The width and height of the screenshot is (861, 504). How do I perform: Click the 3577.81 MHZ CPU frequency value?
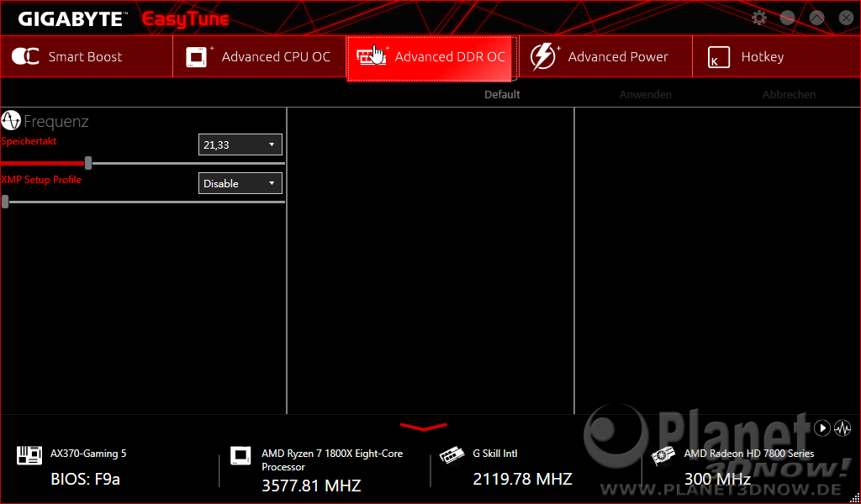pyautogui.click(x=311, y=486)
